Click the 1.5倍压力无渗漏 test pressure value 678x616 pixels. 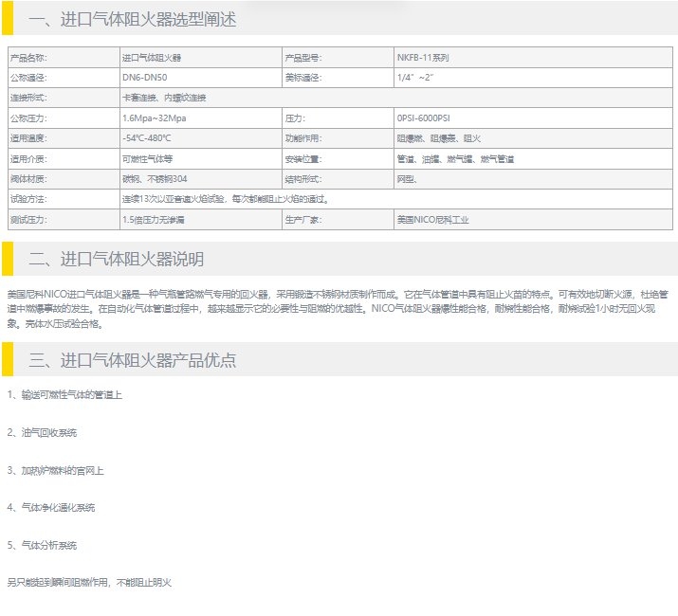tap(154, 220)
